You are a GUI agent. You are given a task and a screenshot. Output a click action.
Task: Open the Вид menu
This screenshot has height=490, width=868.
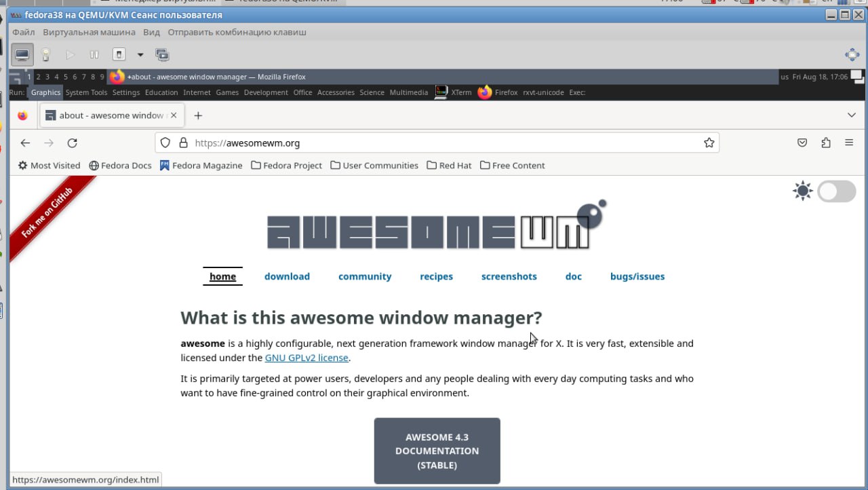pos(152,32)
